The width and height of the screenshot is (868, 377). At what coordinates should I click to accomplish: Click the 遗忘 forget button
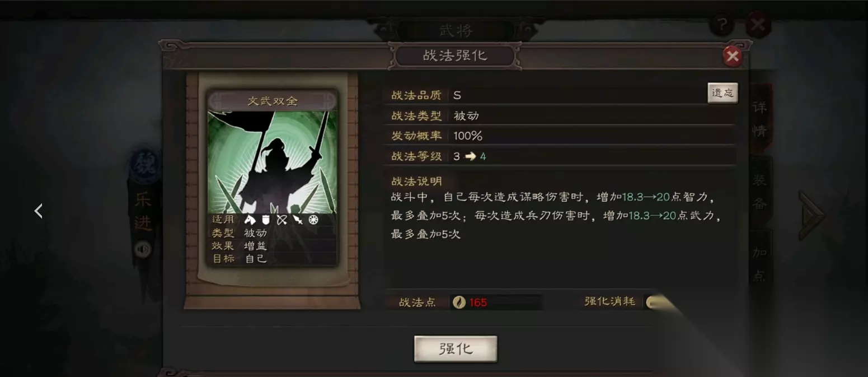[722, 93]
